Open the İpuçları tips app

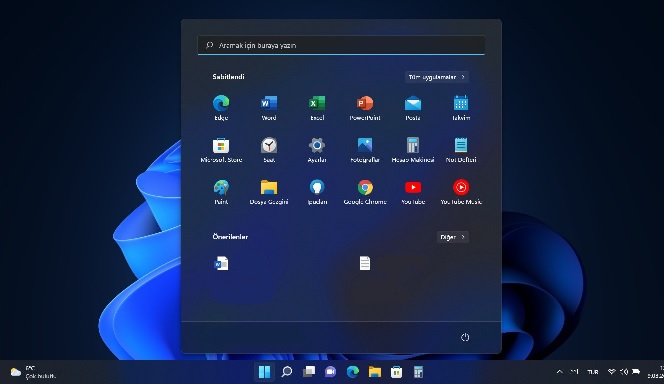pyautogui.click(x=317, y=191)
